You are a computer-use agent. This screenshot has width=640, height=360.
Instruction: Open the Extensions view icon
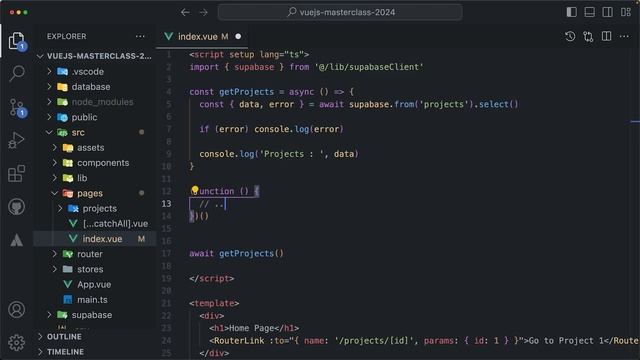coord(17,173)
